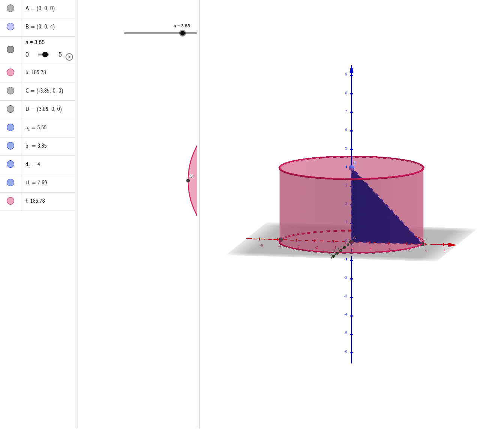Select point B at the cylinder top
The image size is (504, 429).
point(351,167)
